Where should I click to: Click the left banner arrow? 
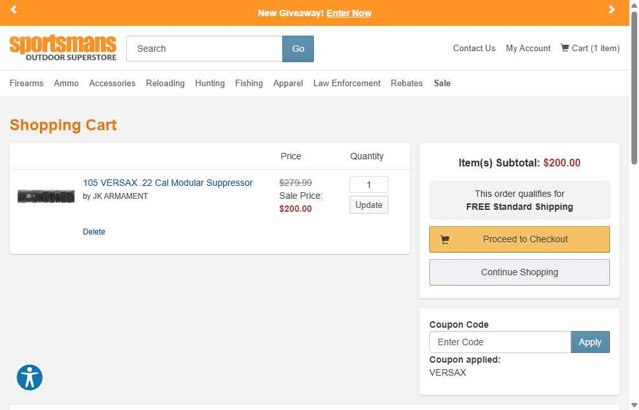[13, 10]
